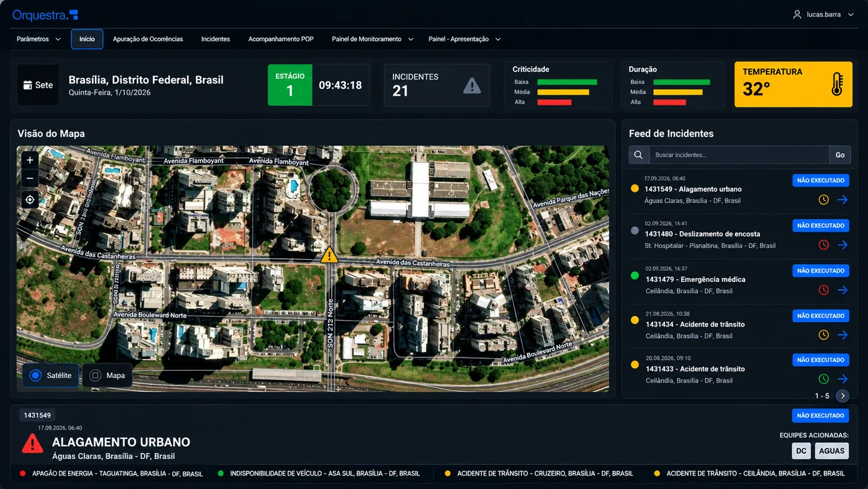Click the clock icon for incident 1431434
The width and height of the screenshot is (868, 489).
point(824,335)
